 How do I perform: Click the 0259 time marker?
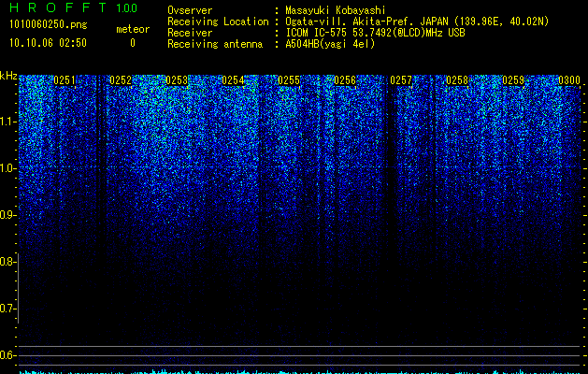tap(513, 80)
